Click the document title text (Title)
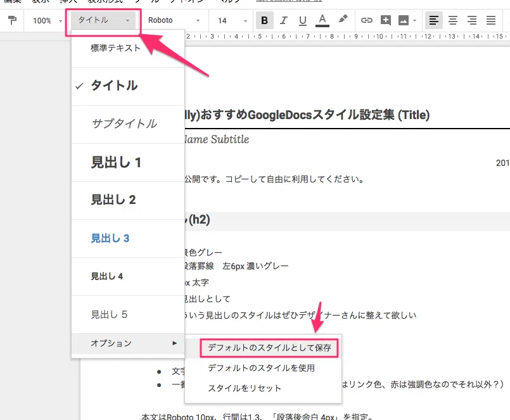The width and height of the screenshot is (510, 420). pyautogui.click(x=307, y=115)
